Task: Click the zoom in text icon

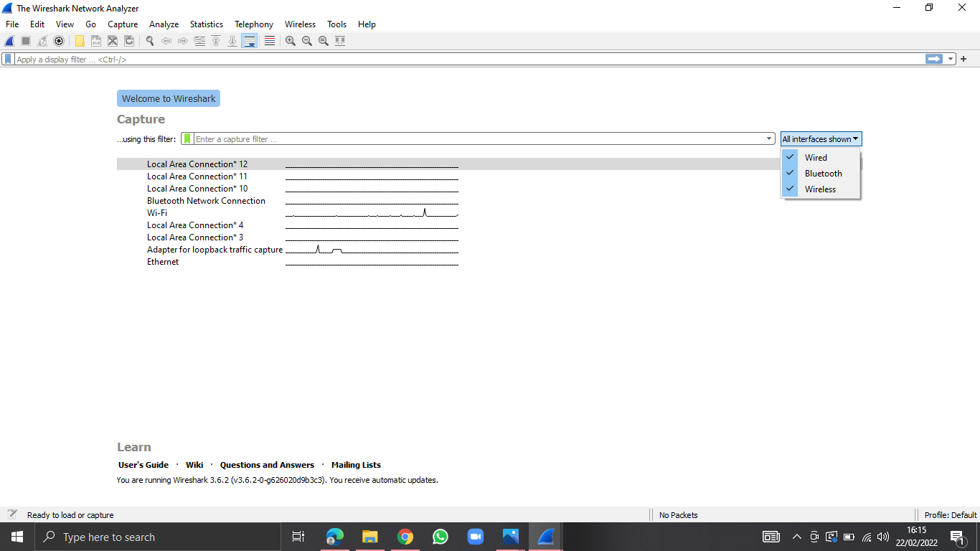Action: pos(291,41)
